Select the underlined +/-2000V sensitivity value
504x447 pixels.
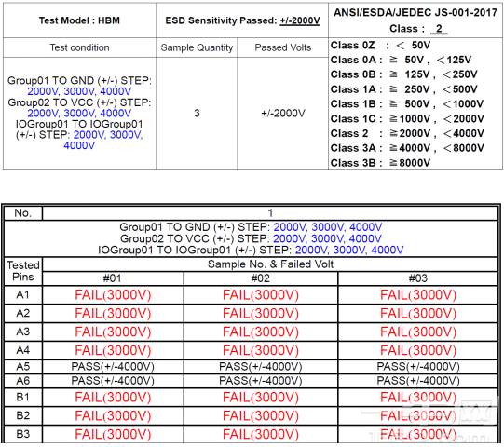(x=300, y=20)
